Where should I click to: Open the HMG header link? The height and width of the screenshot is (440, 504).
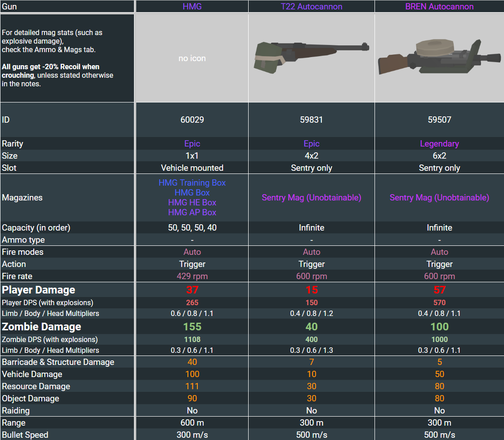[x=192, y=7]
